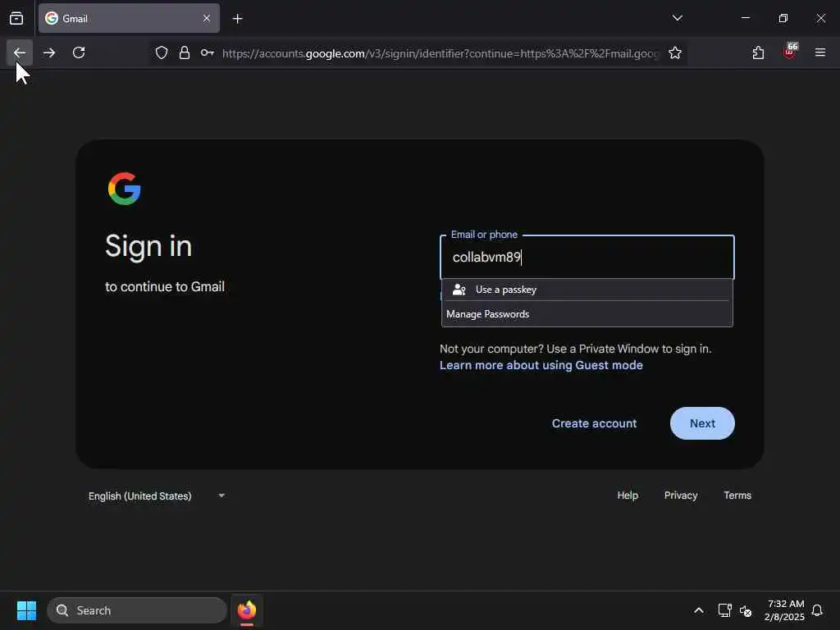
Task: Select Manage Passwords in autofill dropdown
Action: pos(587,314)
